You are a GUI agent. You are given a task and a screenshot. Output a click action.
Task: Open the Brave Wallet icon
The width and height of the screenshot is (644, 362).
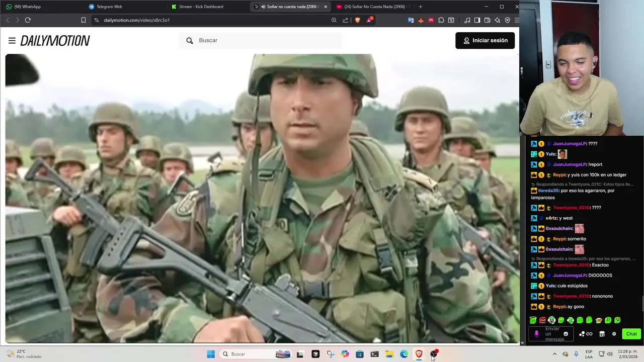488,20
